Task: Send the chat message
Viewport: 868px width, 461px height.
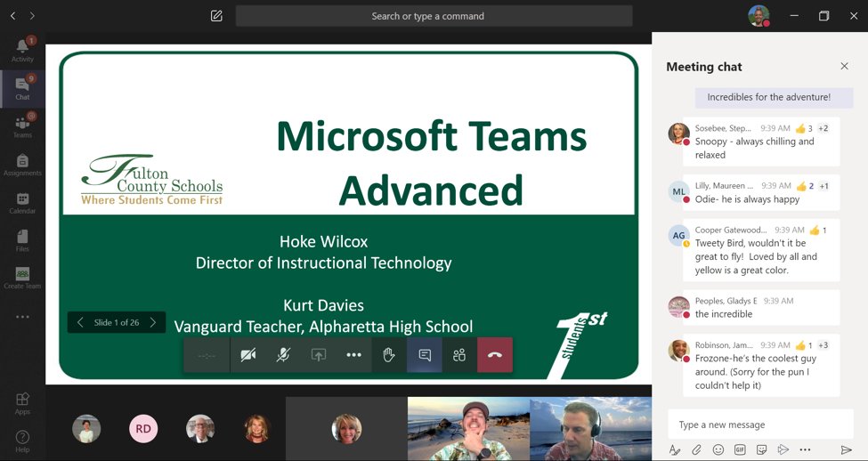Action: tap(846, 450)
